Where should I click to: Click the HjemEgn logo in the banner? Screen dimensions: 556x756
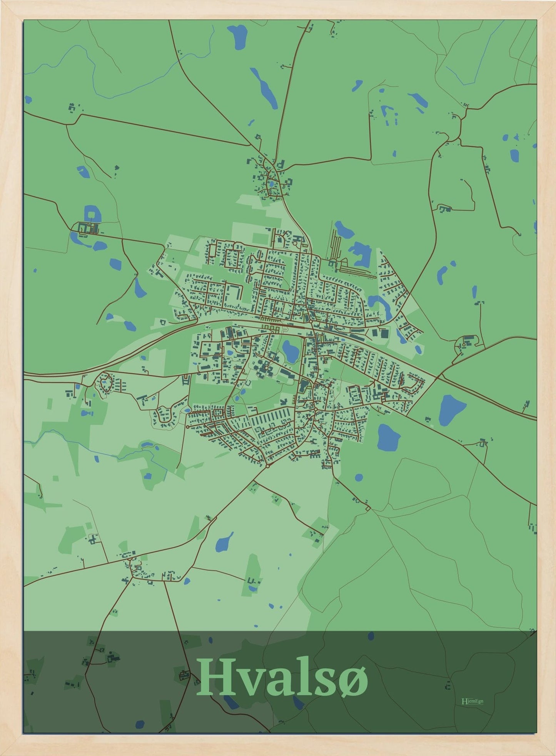pos(472,701)
